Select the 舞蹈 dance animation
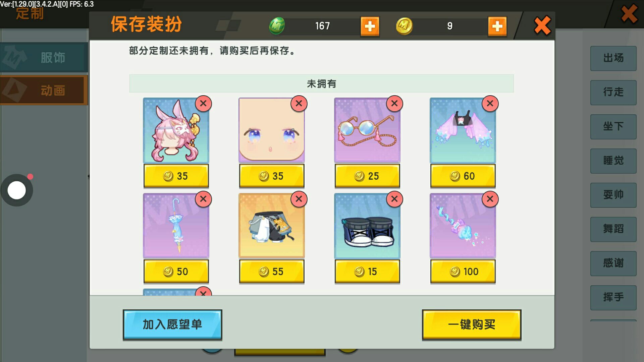 [613, 229]
